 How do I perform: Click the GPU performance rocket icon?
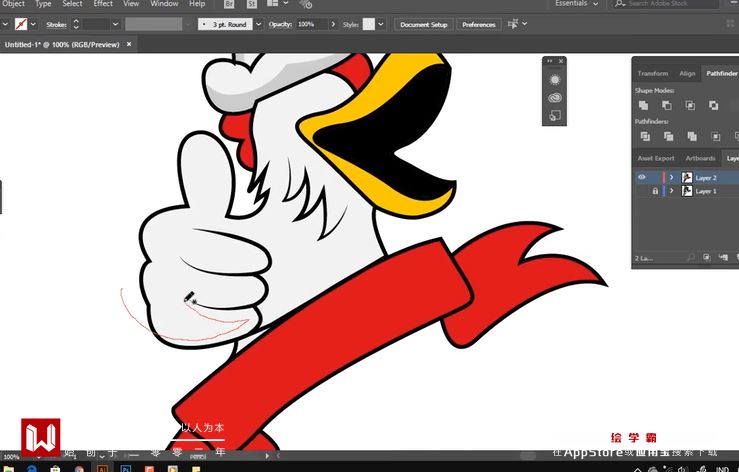(x=305, y=4)
